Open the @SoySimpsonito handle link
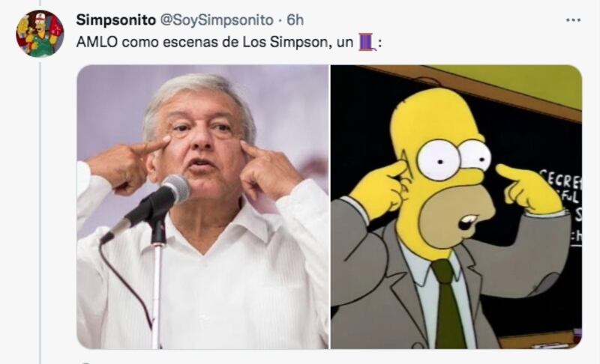This screenshot has width=600, height=364. (216, 20)
